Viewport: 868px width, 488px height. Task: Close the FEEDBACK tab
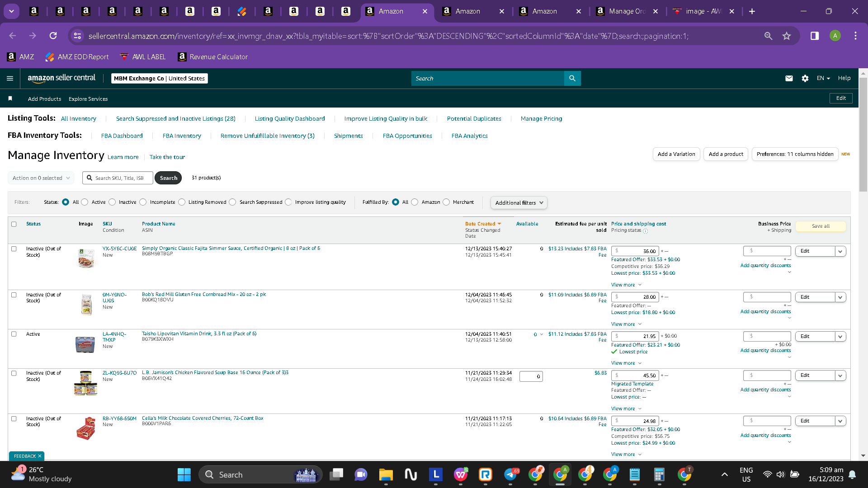click(40, 456)
